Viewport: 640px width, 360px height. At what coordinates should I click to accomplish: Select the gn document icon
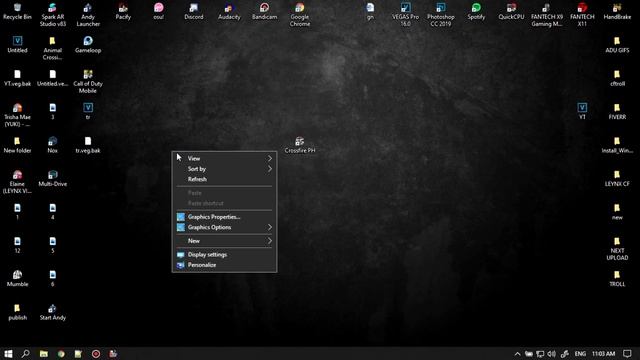pos(370,11)
